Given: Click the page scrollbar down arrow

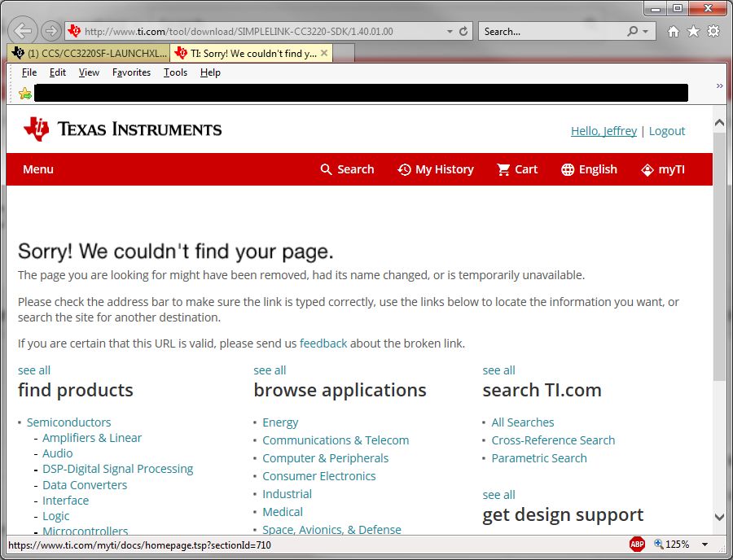Looking at the screenshot, I should pos(720,517).
